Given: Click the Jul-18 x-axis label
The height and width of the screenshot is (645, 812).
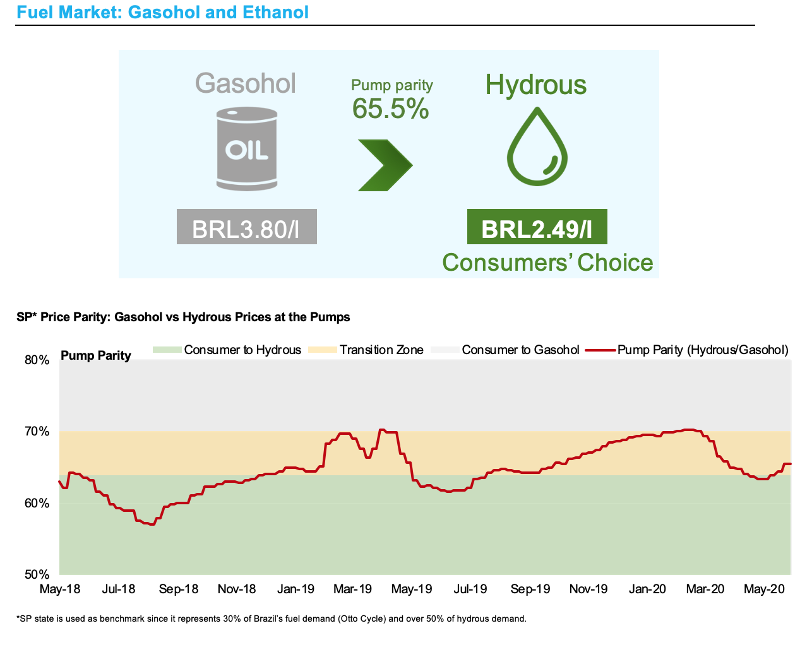Looking at the screenshot, I should pos(119,589).
